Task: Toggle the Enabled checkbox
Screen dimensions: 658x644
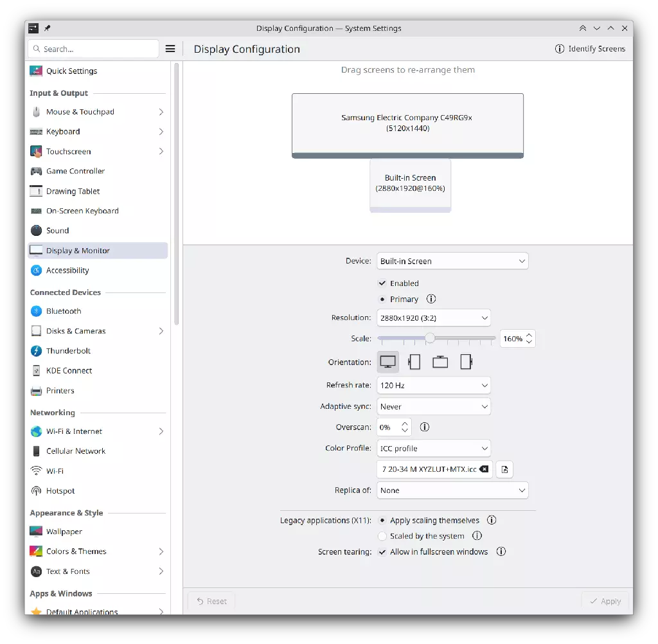Action: [382, 283]
